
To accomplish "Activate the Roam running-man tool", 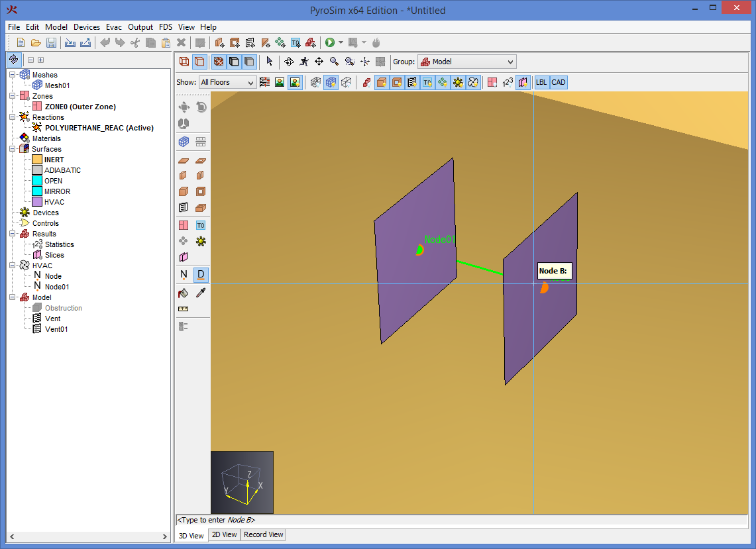I will click(x=303, y=61).
